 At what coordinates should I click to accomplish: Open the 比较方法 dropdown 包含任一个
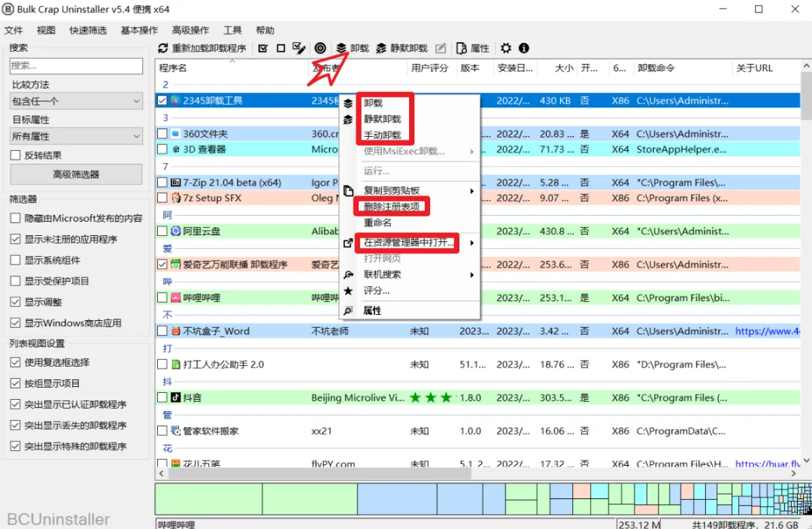tap(76, 101)
